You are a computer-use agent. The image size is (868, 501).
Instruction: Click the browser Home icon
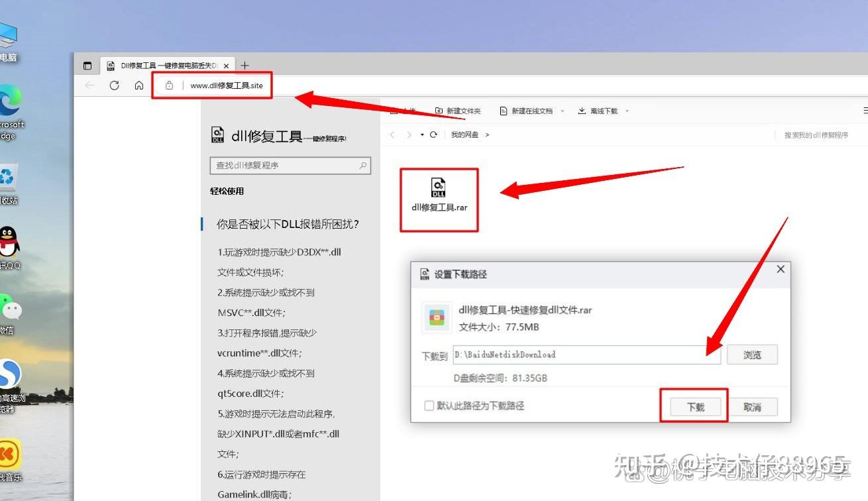(x=138, y=85)
